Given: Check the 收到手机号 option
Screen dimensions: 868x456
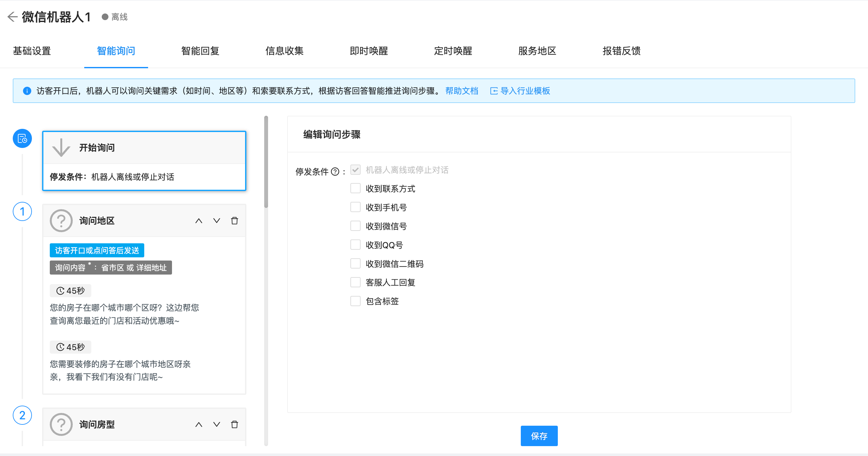Looking at the screenshot, I should pos(355,207).
